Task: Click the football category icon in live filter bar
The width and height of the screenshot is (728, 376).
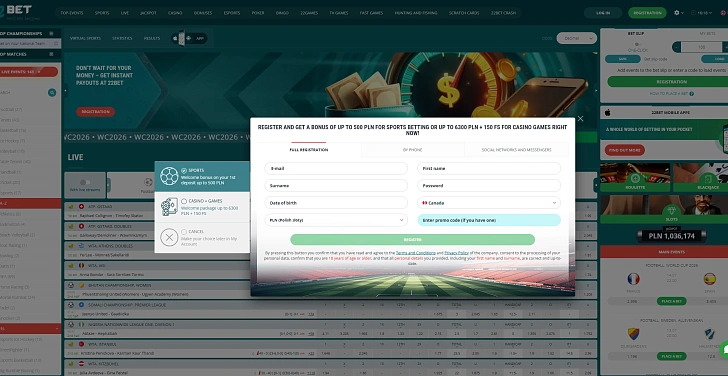Action: [148, 182]
